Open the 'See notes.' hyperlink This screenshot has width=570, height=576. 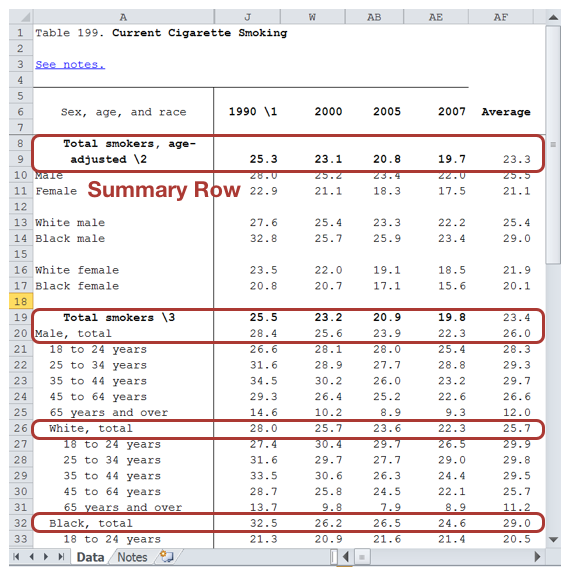[70, 64]
